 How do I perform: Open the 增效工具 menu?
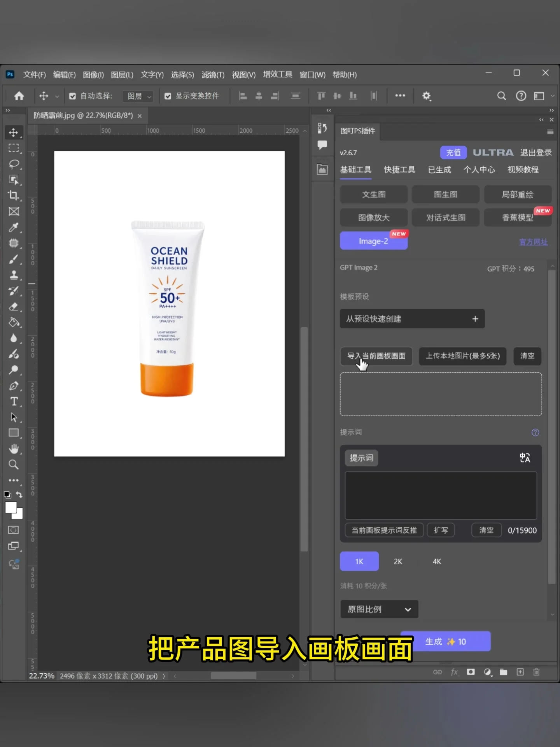[278, 74]
